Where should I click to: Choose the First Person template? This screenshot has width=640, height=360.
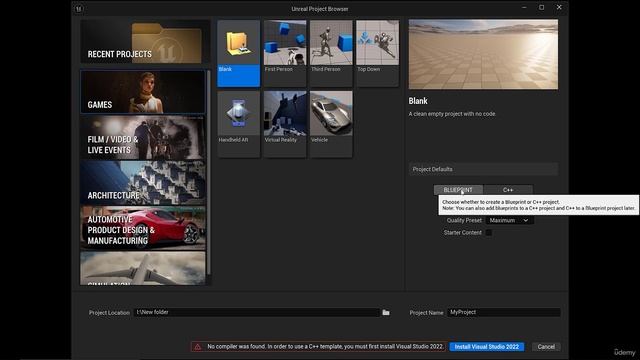pos(284,53)
